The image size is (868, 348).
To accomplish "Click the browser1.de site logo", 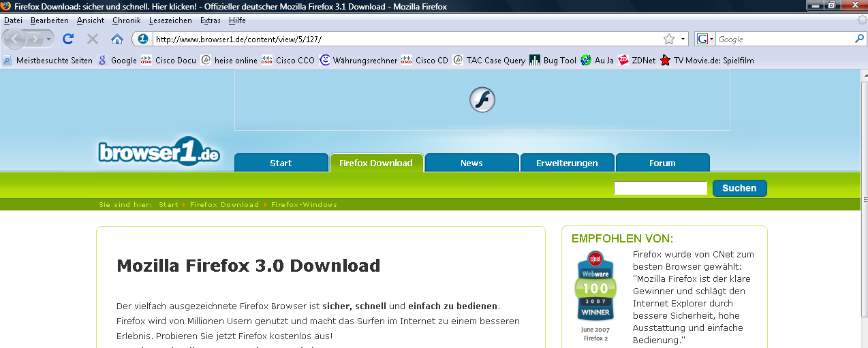I will pyautogui.click(x=159, y=151).
